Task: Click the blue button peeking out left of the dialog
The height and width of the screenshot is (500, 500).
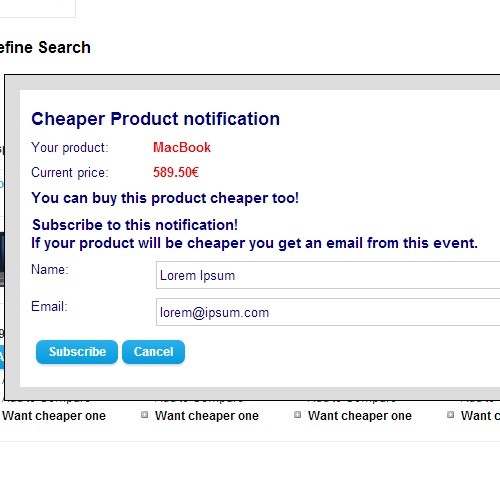Action: tap(2, 357)
